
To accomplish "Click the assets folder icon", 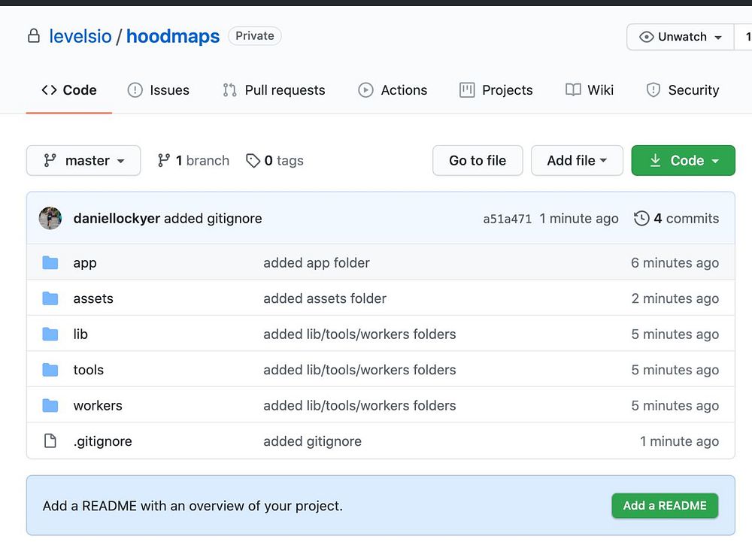I will point(50,298).
